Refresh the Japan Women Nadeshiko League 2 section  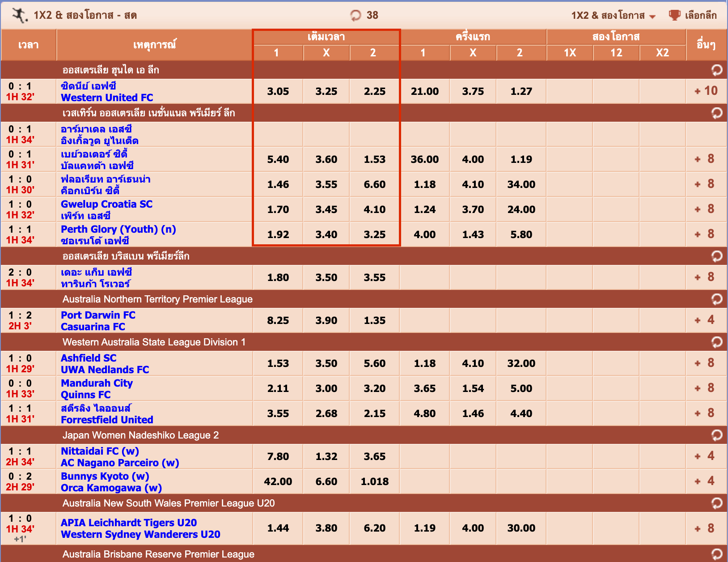(x=716, y=435)
